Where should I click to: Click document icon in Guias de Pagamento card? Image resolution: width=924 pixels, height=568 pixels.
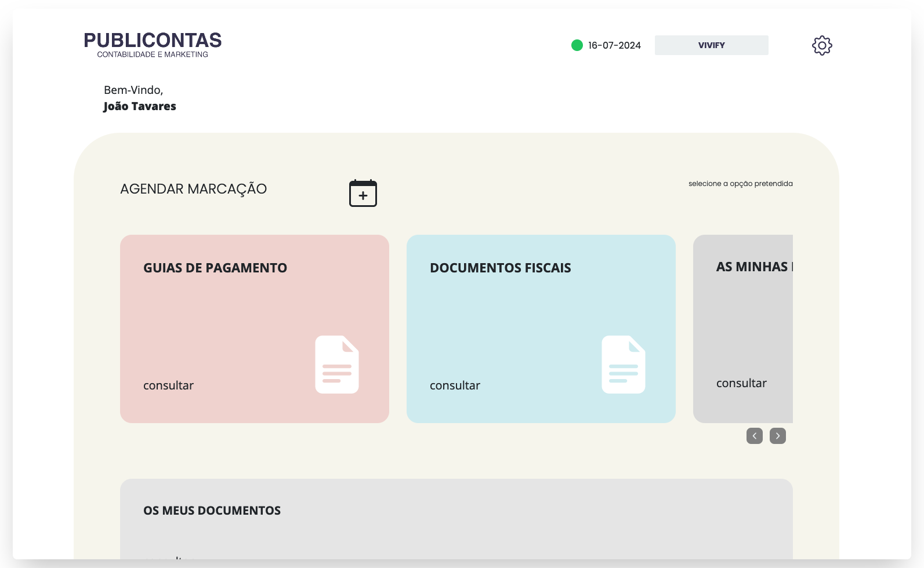[337, 365]
